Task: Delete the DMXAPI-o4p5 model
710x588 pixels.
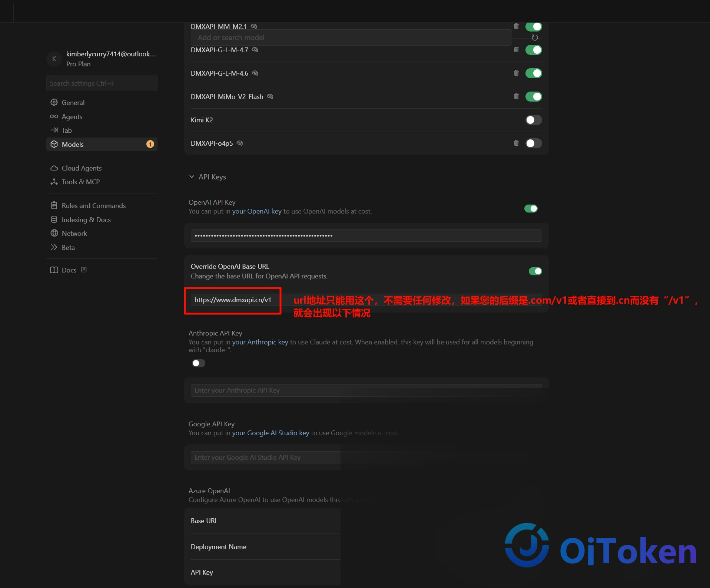Action: tap(516, 143)
